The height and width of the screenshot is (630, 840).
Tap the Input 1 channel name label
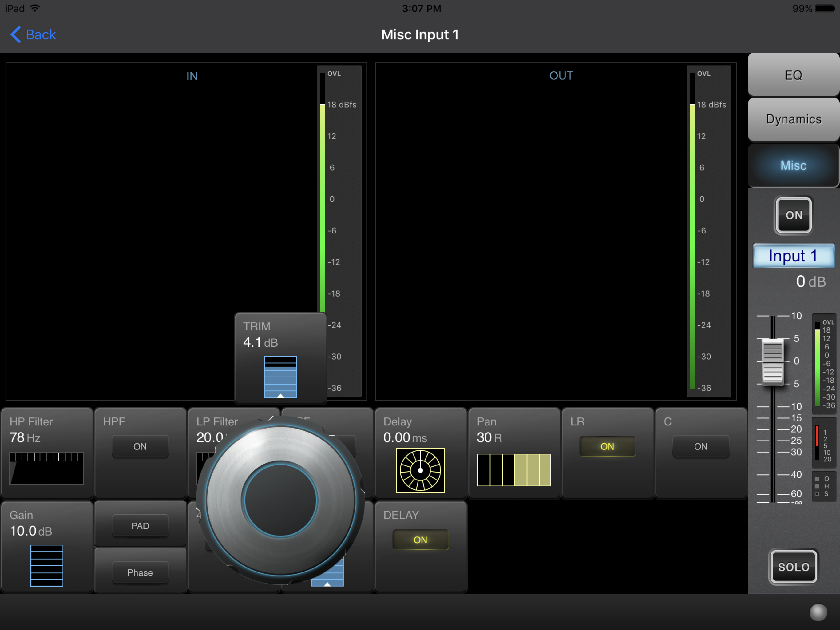click(x=793, y=256)
